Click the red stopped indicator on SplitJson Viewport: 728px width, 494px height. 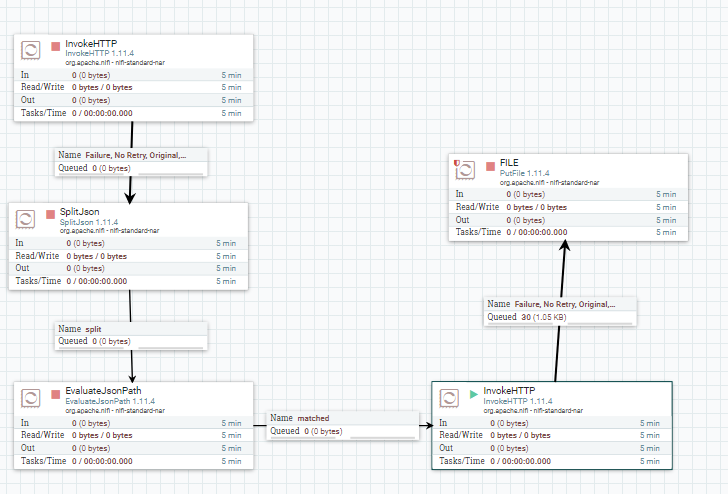(50, 214)
